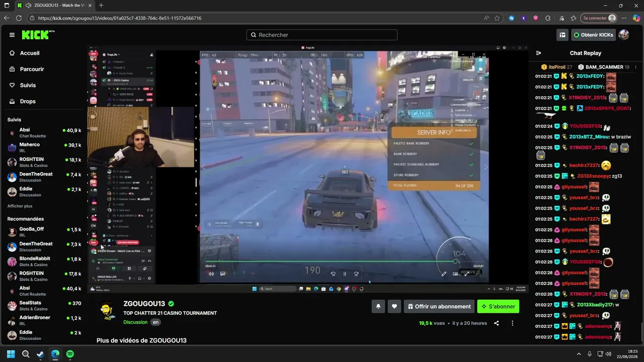The width and height of the screenshot is (644, 362).
Task: Open the clip pencil icon in player
Action: [x=444, y=274]
